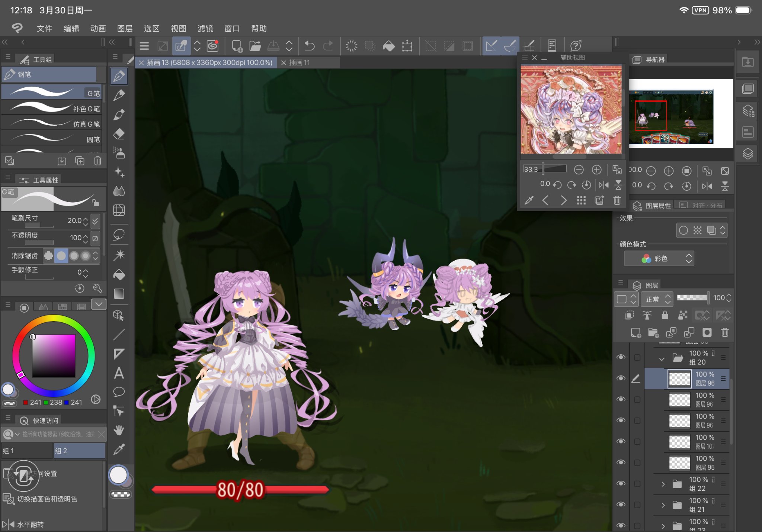Image resolution: width=762 pixels, height=532 pixels.
Task: Select the Hand move tool
Action: pos(119,431)
